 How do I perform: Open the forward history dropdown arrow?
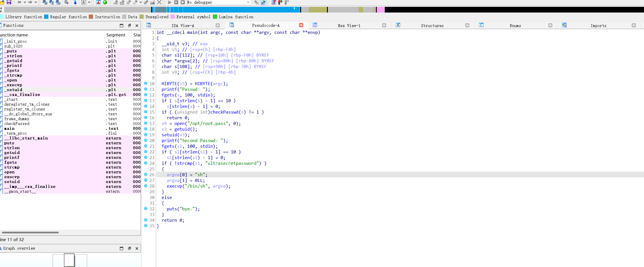[x=36, y=2]
